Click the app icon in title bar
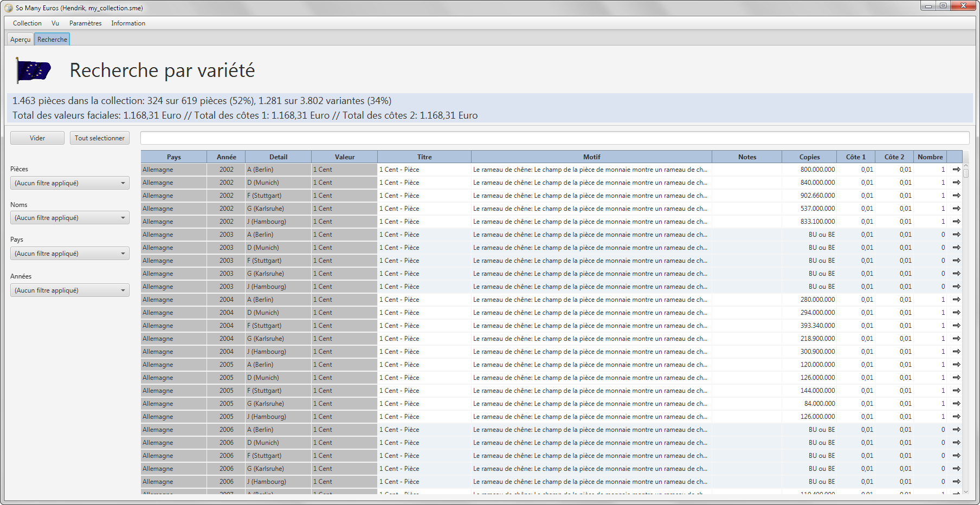This screenshot has width=980, height=505. [x=9, y=8]
